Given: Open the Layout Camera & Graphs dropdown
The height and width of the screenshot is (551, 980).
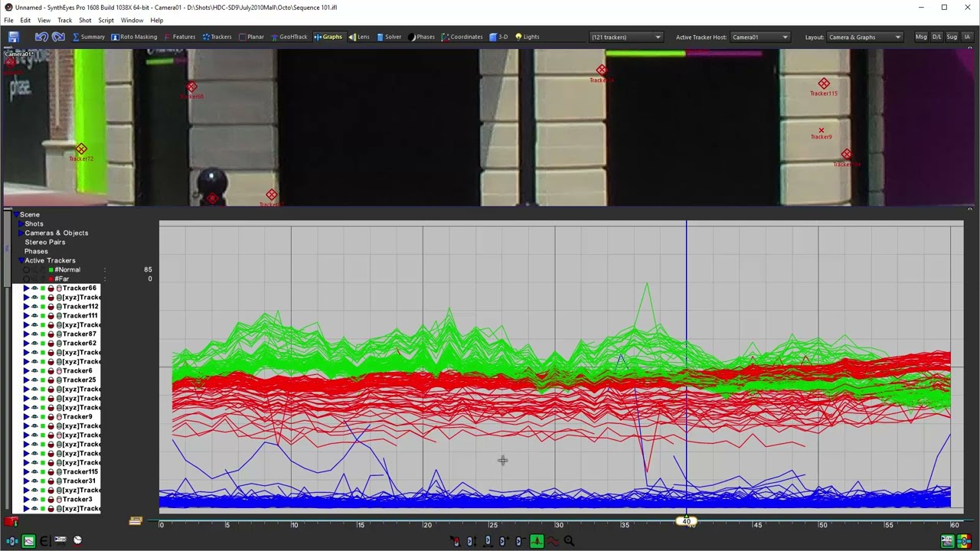Looking at the screenshot, I should point(864,37).
